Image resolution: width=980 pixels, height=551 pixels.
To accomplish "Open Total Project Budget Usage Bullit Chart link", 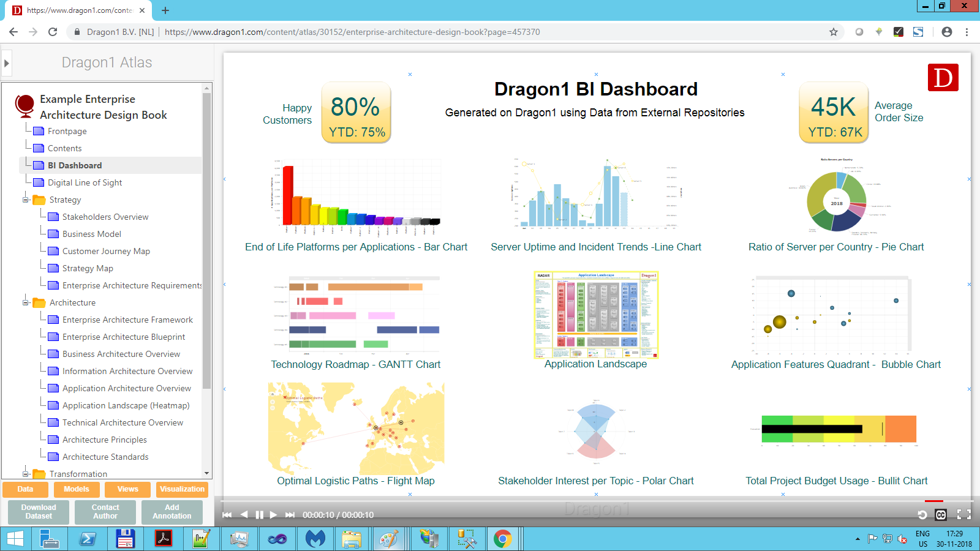I will [x=836, y=481].
